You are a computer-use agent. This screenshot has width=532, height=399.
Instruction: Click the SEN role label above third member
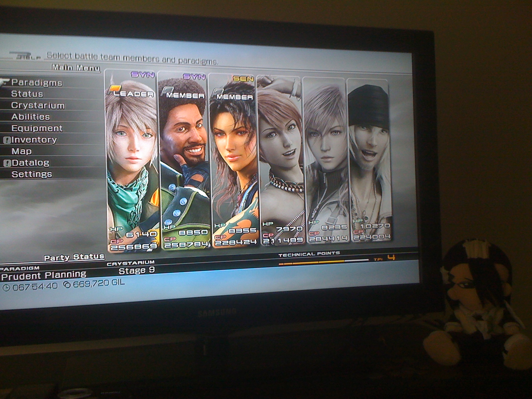pos(243,79)
